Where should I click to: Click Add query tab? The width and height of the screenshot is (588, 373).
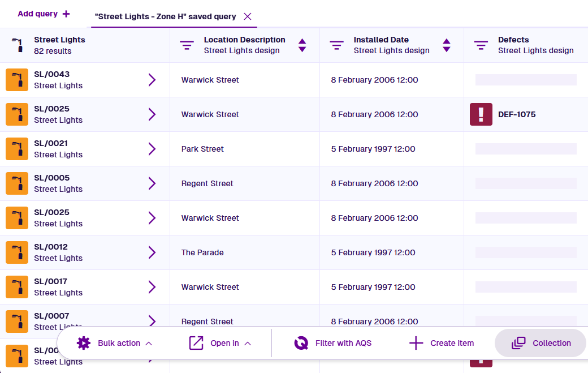44,14
